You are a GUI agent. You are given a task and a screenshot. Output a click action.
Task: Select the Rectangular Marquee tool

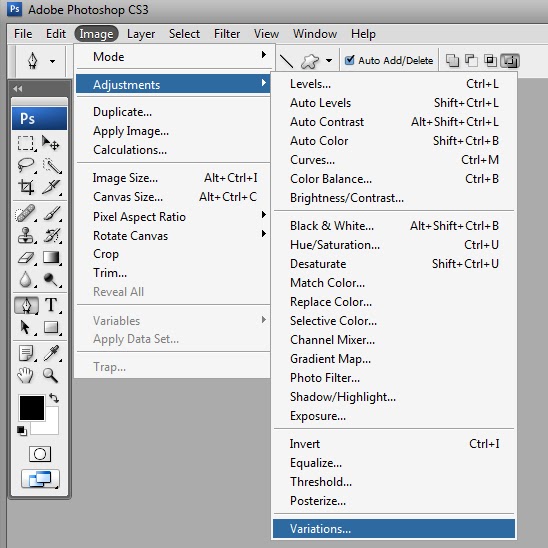click(x=26, y=143)
